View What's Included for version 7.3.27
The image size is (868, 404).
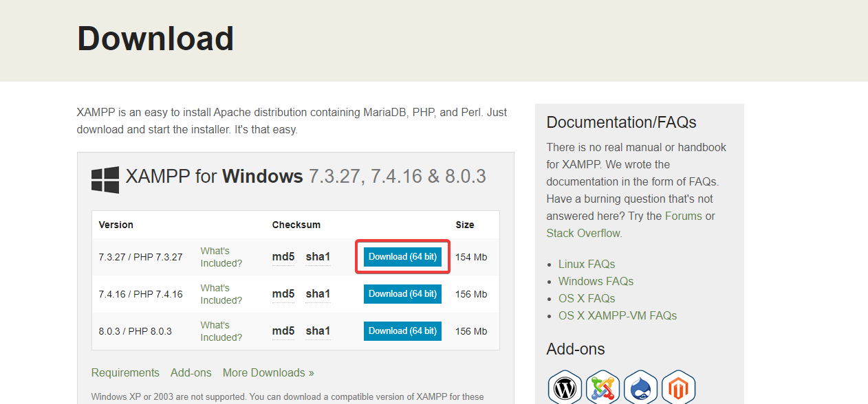pyautogui.click(x=221, y=257)
